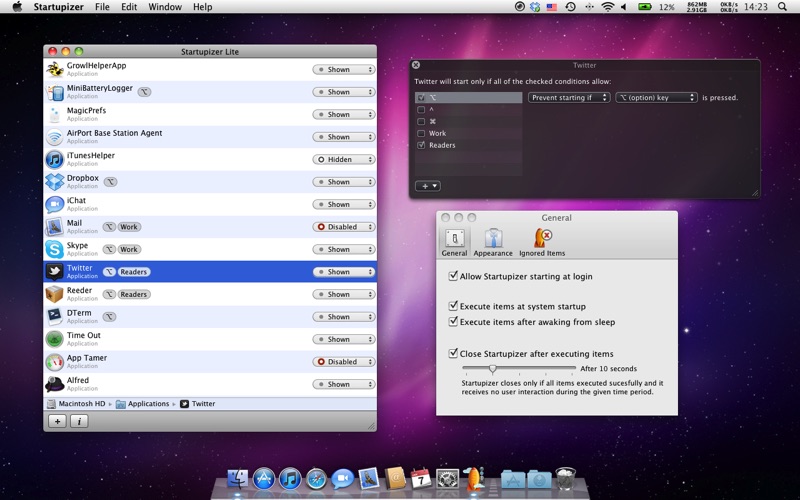Check the Work condition checkbox
Image resolution: width=800 pixels, height=500 pixels.
click(x=421, y=133)
